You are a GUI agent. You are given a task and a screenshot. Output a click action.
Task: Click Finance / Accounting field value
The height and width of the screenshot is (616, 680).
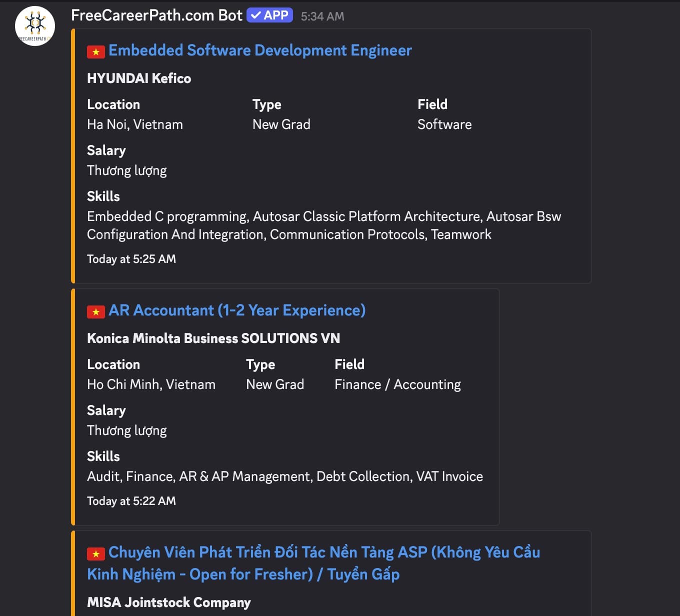click(398, 384)
